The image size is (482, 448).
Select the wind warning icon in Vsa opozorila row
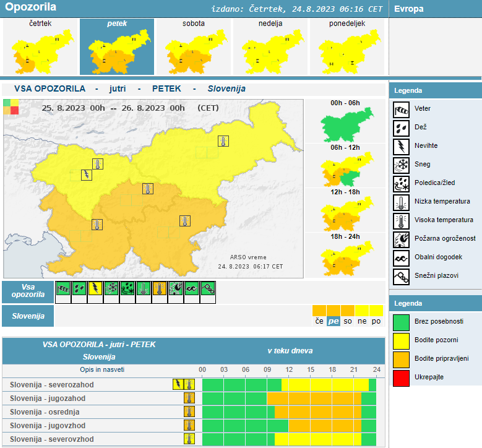[63, 288]
